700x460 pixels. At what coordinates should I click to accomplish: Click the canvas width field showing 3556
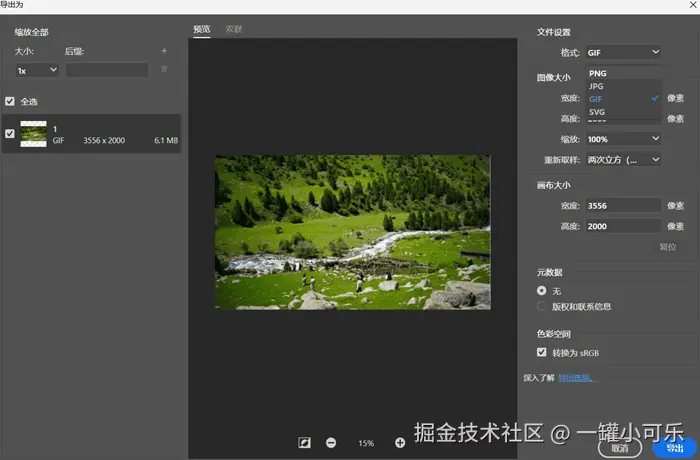click(623, 205)
